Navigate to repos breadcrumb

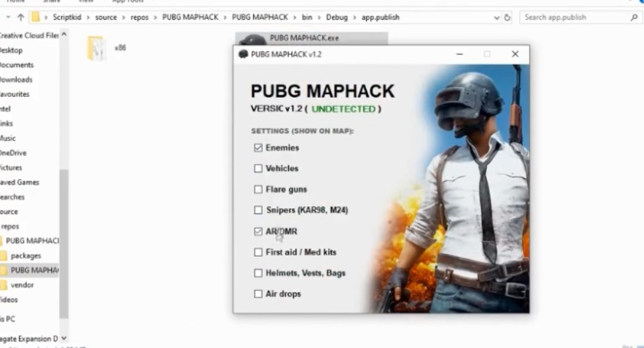(140, 17)
